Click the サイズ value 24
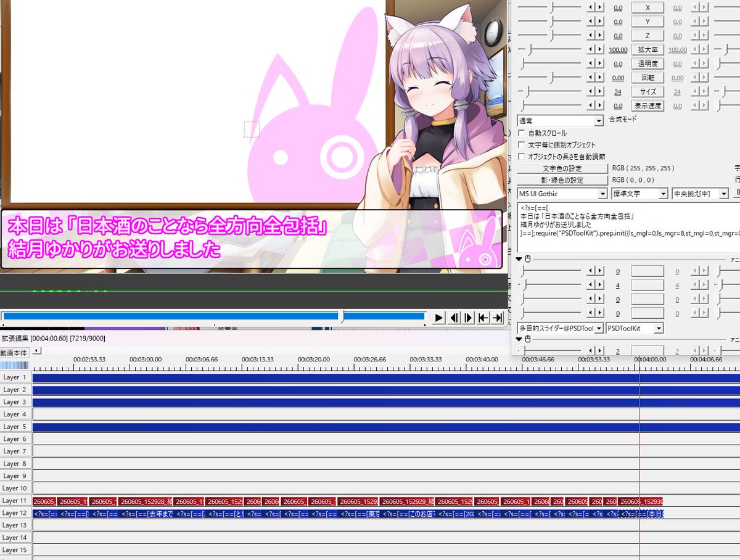This screenshot has height=560, width=740. click(618, 92)
